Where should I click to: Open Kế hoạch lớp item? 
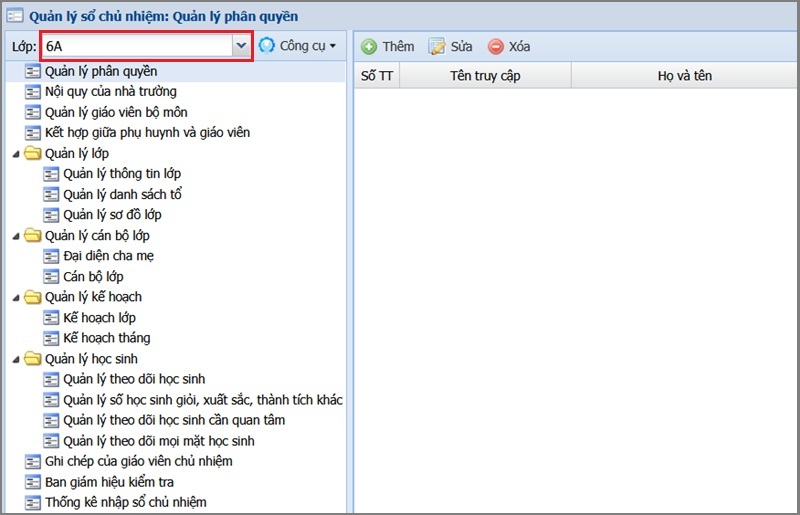tap(99, 317)
